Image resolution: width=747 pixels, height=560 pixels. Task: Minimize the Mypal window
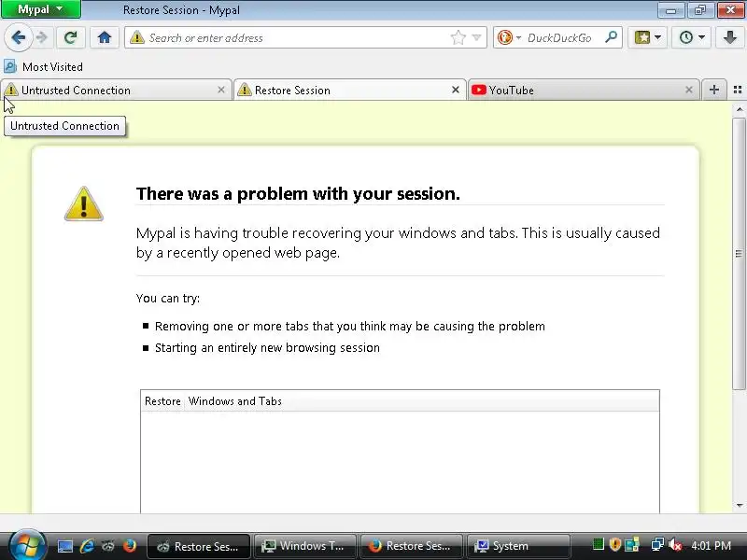pyautogui.click(x=670, y=9)
